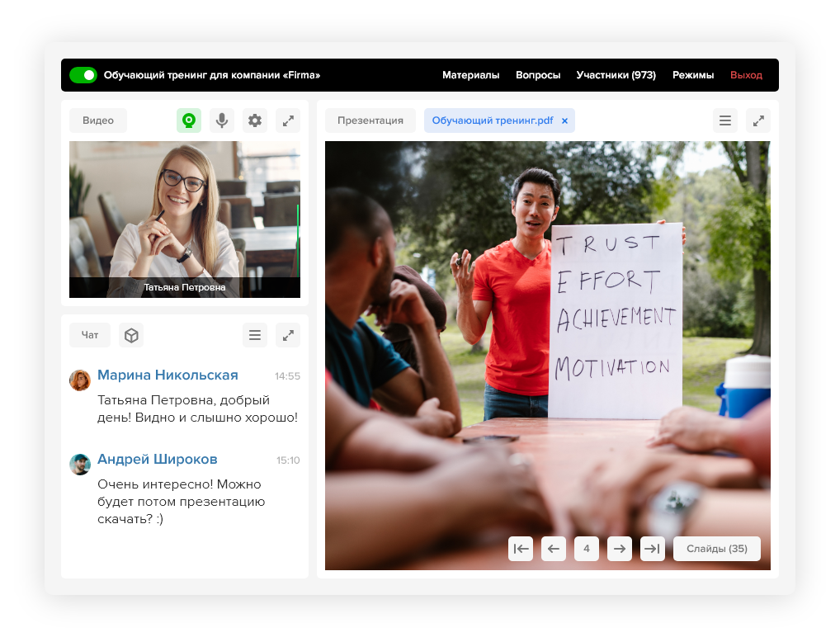Expand the video panel to fullscreen
This screenshot has width=840, height=642.
[288, 120]
